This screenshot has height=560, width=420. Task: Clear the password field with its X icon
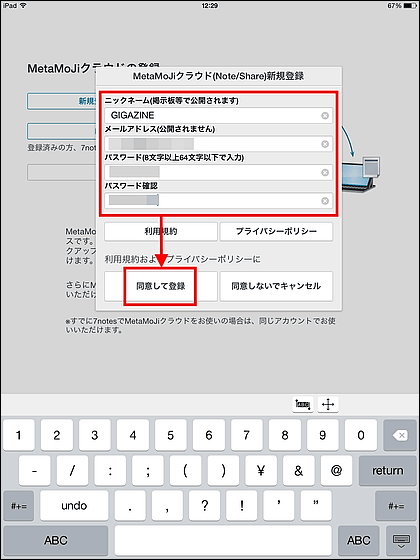pos(325,172)
